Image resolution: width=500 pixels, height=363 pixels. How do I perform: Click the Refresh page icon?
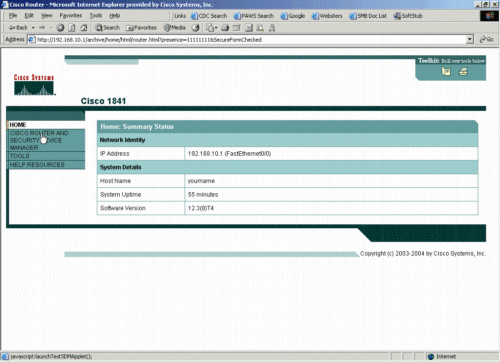pyautogui.click(x=72, y=28)
